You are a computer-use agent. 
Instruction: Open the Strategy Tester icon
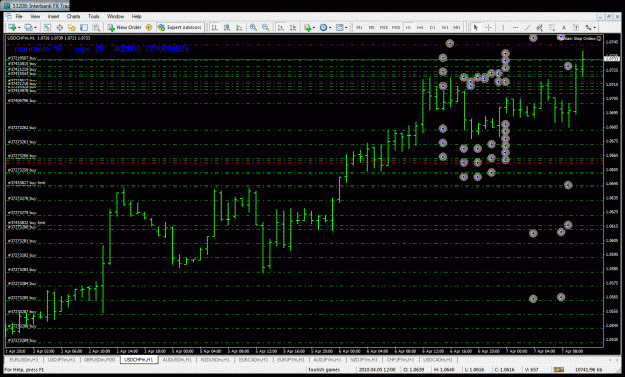click(x=96, y=27)
